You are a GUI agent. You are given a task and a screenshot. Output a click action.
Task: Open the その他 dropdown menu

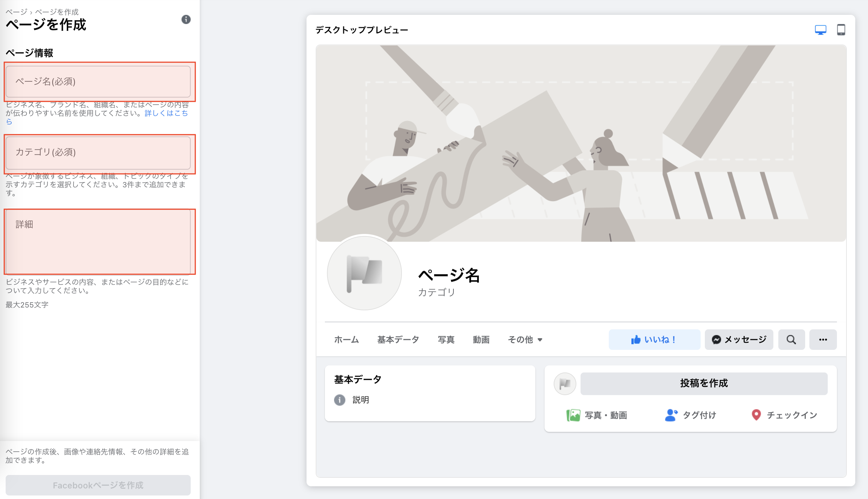525,339
